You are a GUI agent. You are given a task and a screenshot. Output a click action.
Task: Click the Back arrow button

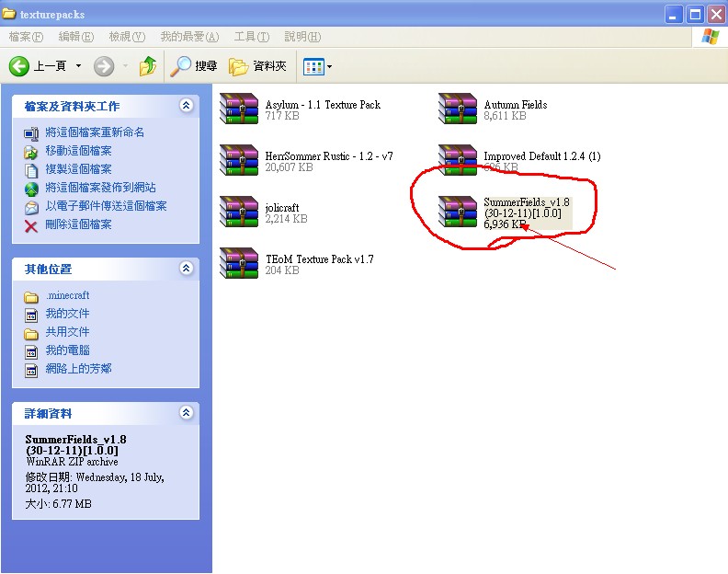(19, 66)
